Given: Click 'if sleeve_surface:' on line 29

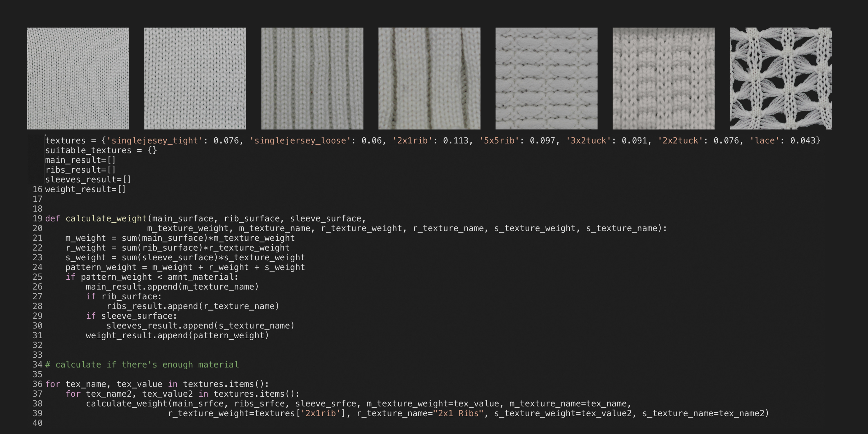Looking at the screenshot, I should coord(131,316).
